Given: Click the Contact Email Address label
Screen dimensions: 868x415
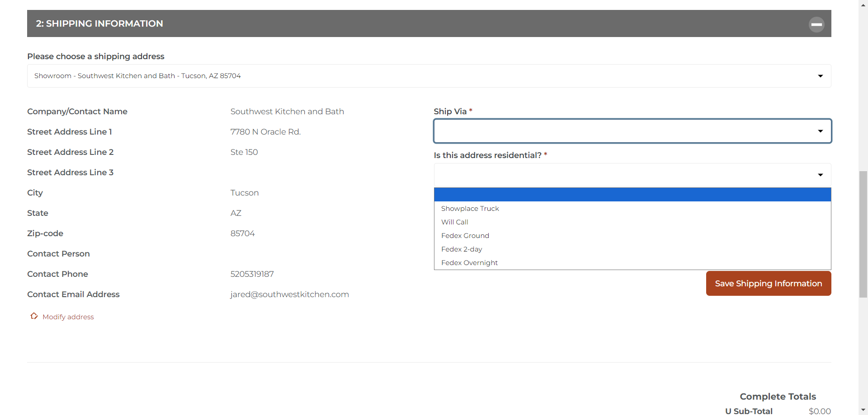Looking at the screenshot, I should (x=73, y=294).
